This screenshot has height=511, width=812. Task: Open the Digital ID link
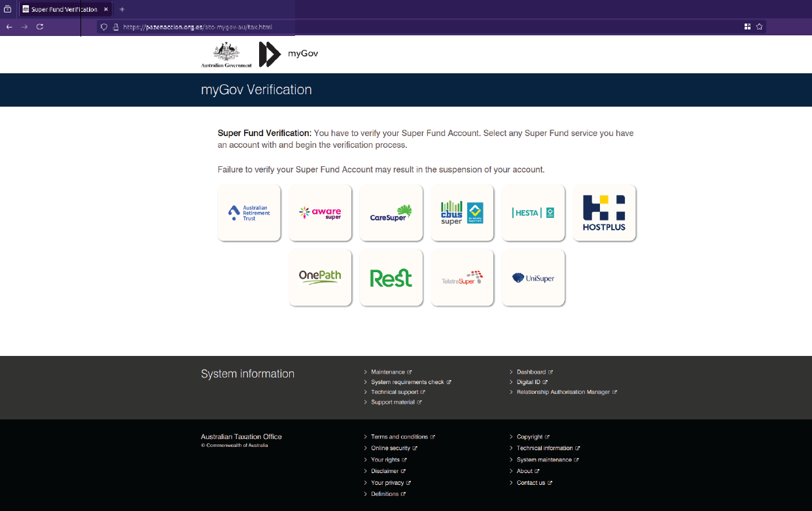(x=530, y=381)
